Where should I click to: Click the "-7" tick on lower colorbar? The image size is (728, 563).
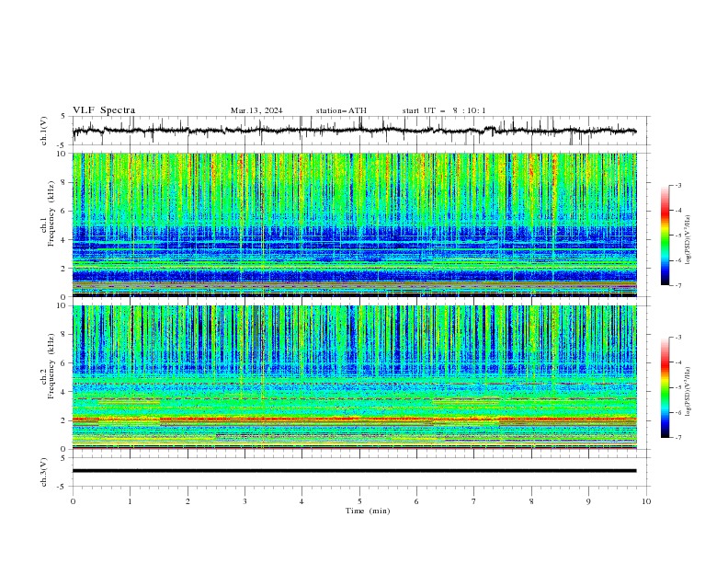point(677,437)
